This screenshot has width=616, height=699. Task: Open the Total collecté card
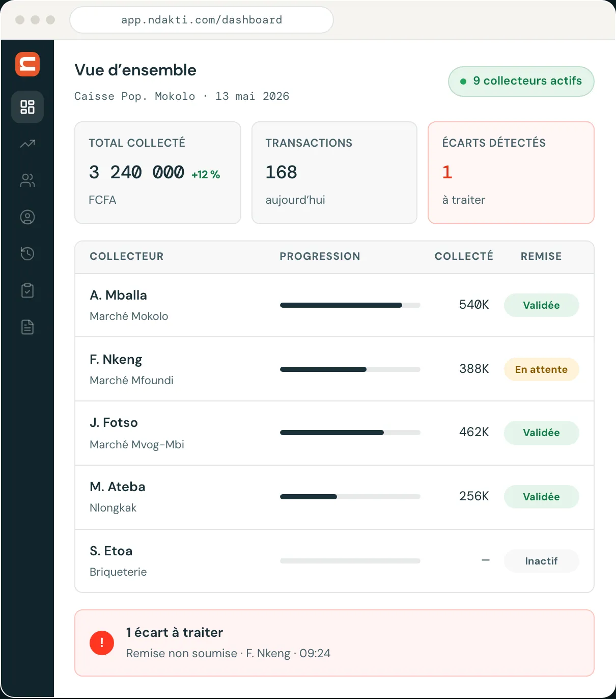coord(158,173)
